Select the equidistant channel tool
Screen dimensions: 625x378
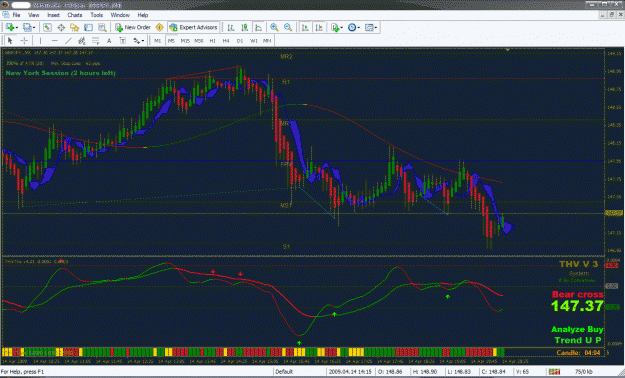point(82,41)
